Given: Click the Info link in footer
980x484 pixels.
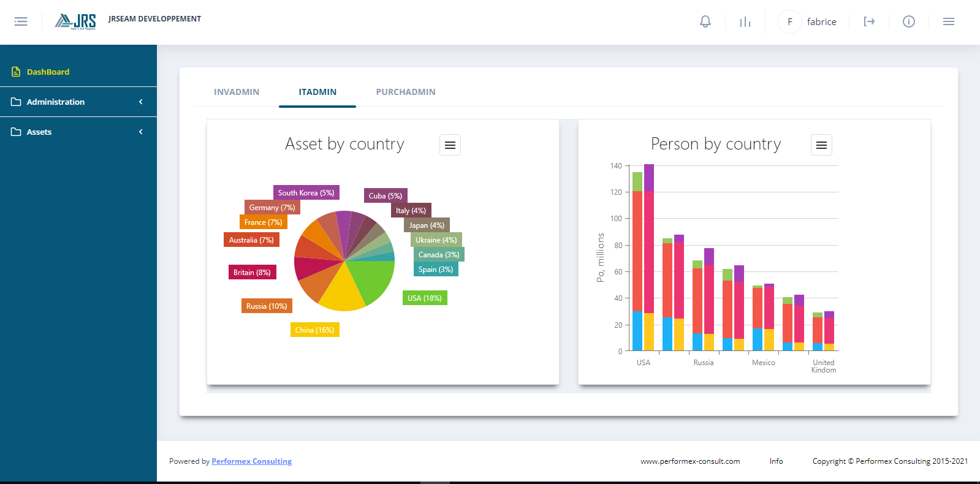Looking at the screenshot, I should pos(776,461).
